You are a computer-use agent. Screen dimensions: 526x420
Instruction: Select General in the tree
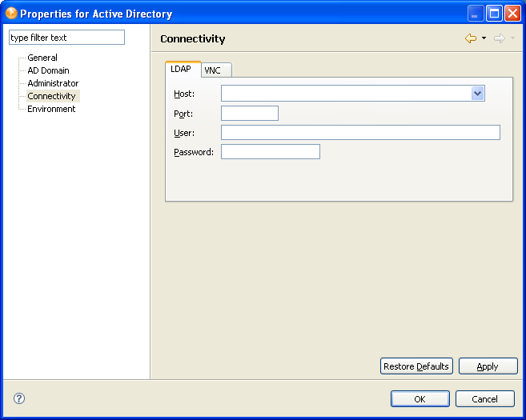click(42, 58)
